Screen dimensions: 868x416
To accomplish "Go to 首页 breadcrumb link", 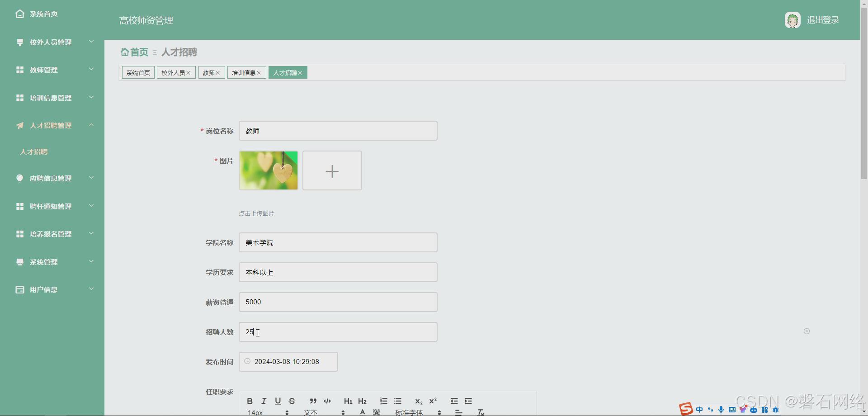I will click(139, 52).
